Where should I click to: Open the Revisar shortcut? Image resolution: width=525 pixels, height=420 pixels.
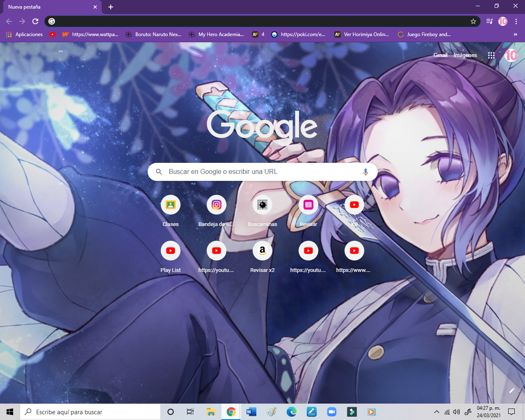coord(308,212)
